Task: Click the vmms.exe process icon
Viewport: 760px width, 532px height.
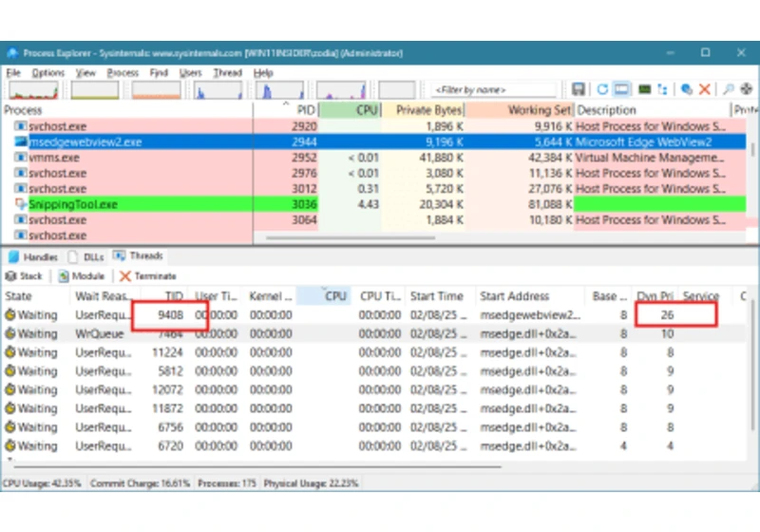Action: 20,158
